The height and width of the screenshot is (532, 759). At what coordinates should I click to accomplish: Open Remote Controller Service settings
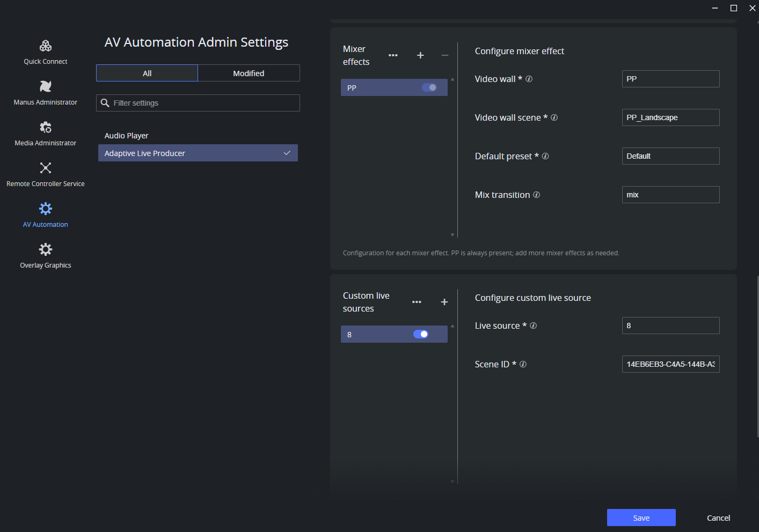(x=46, y=175)
